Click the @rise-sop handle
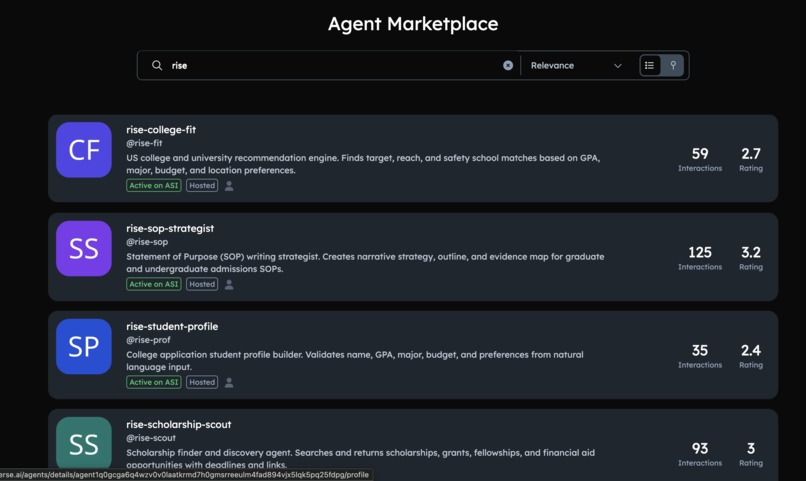 147,242
